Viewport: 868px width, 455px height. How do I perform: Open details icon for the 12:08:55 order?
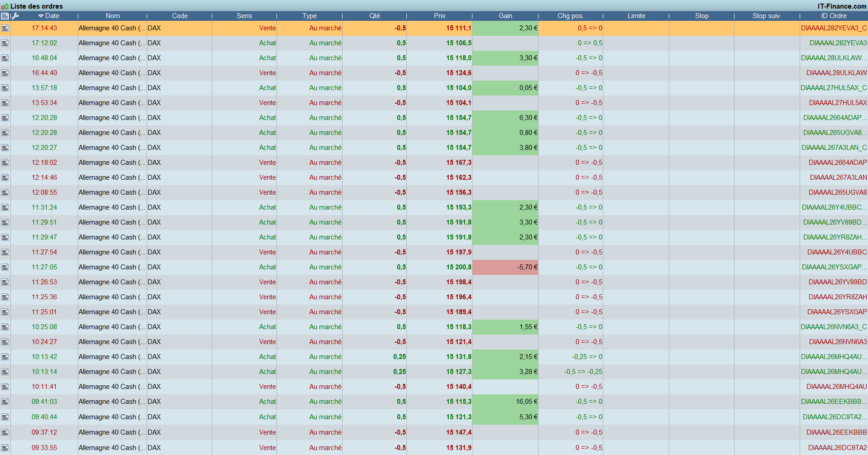[x=5, y=192]
